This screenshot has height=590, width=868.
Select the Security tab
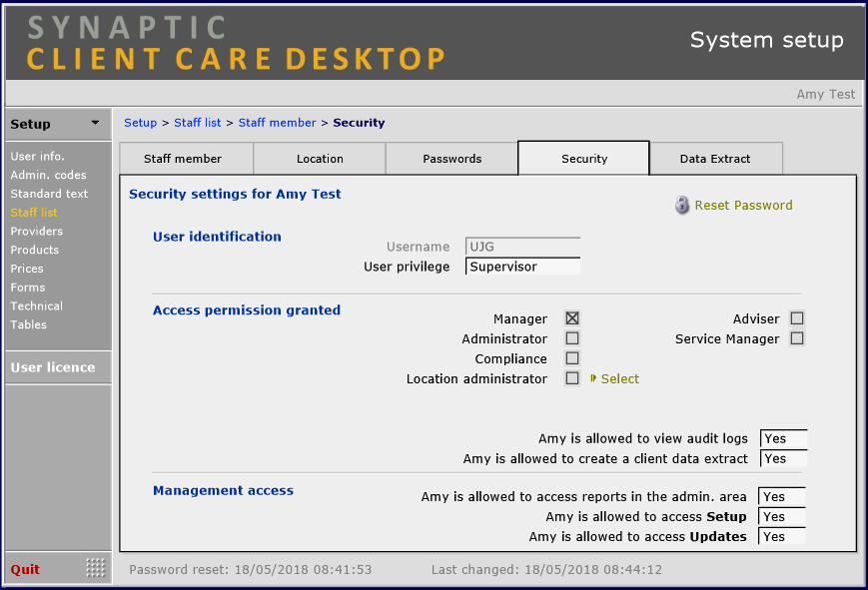click(x=584, y=159)
